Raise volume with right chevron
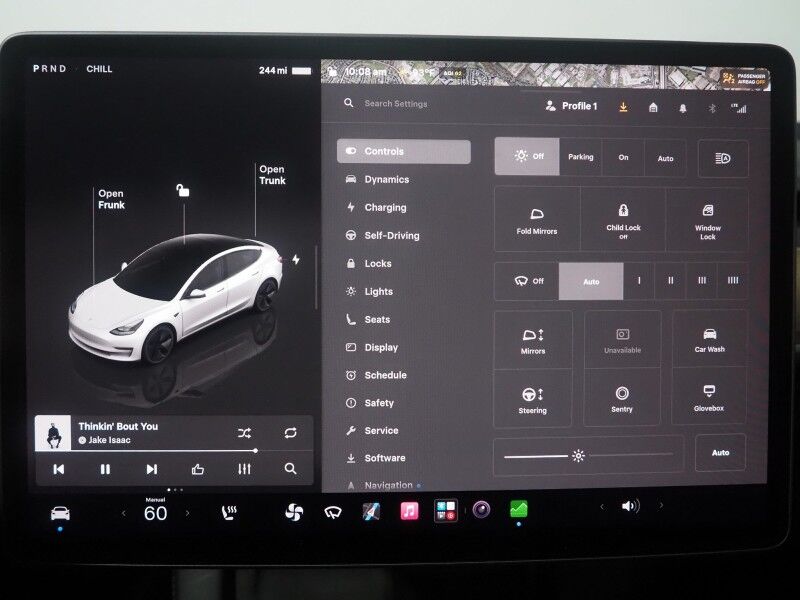The image size is (800, 600). (661, 506)
